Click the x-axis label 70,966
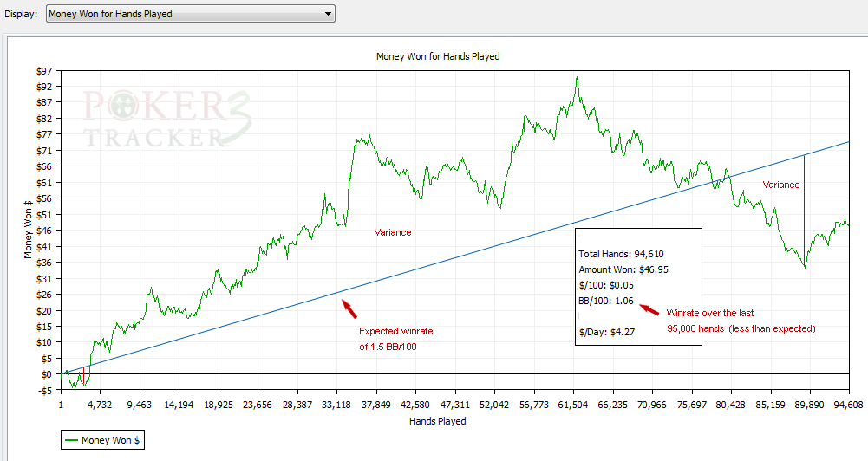 point(652,405)
